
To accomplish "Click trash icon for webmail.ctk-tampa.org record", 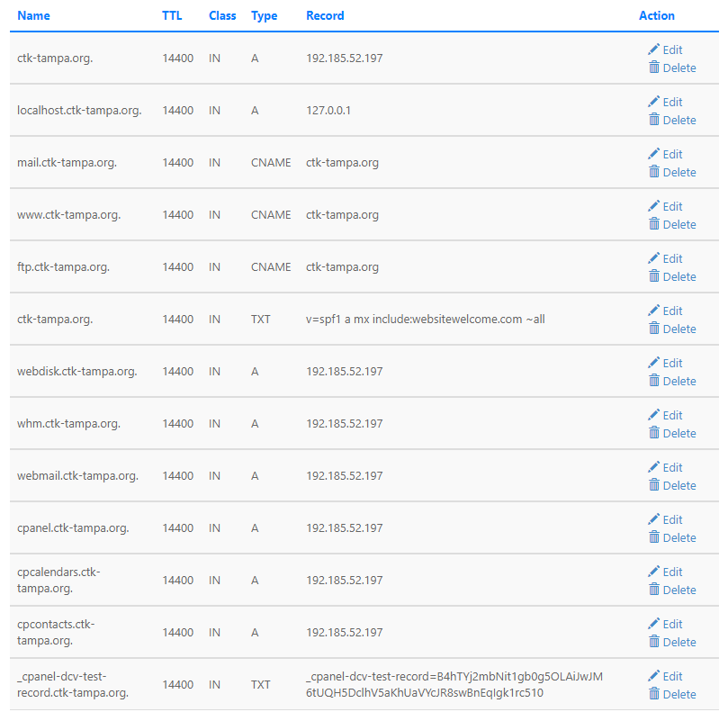I will 654,485.
